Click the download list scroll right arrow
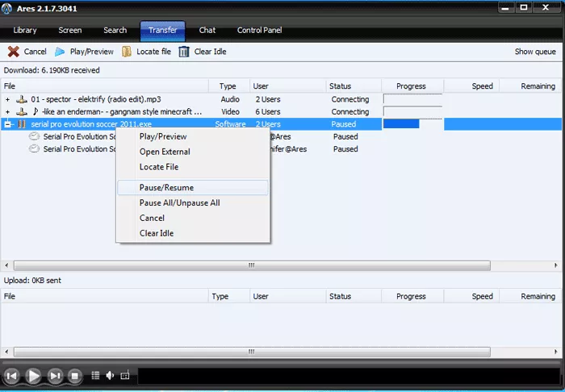 [556, 265]
